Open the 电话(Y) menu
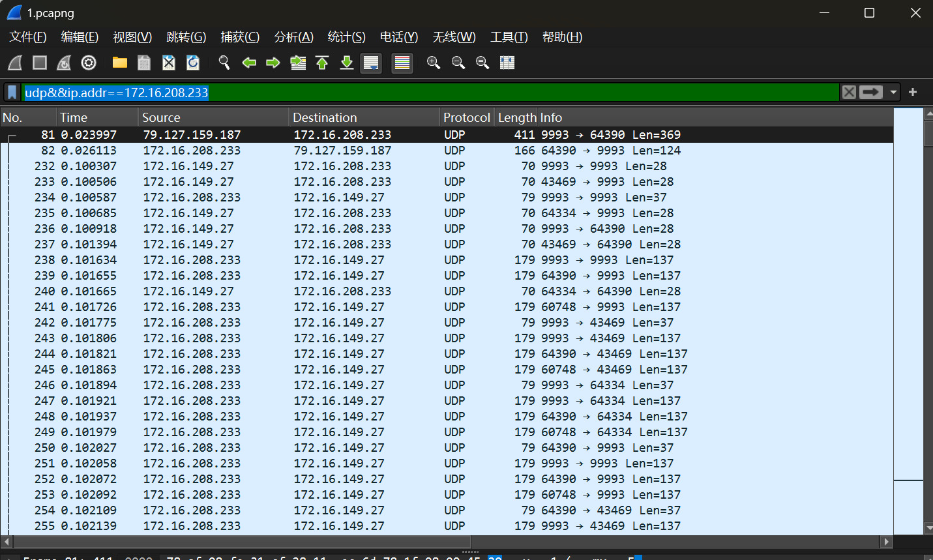Image resolution: width=933 pixels, height=560 pixels. point(399,37)
